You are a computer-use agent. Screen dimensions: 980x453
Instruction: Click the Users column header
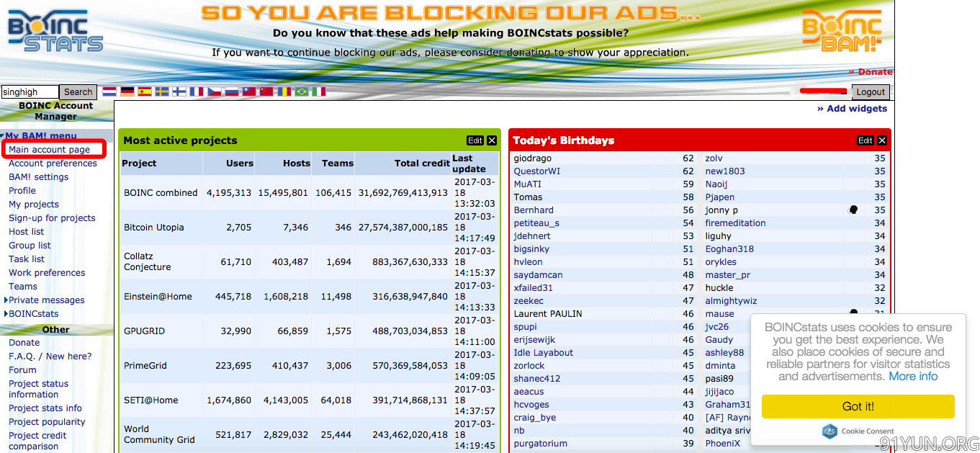click(240, 163)
